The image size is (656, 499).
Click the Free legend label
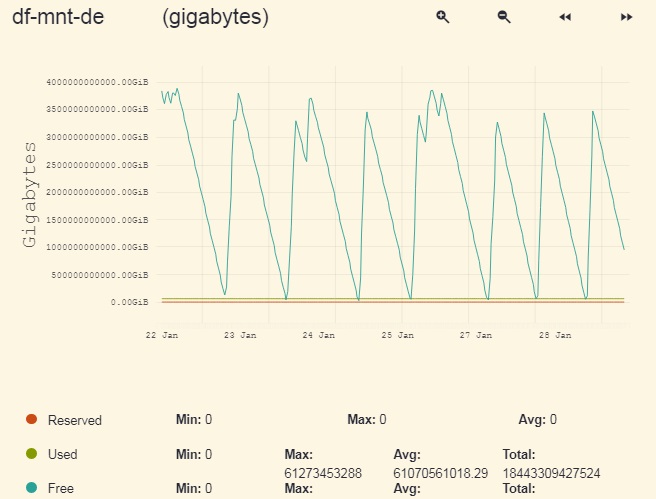[61, 488]
